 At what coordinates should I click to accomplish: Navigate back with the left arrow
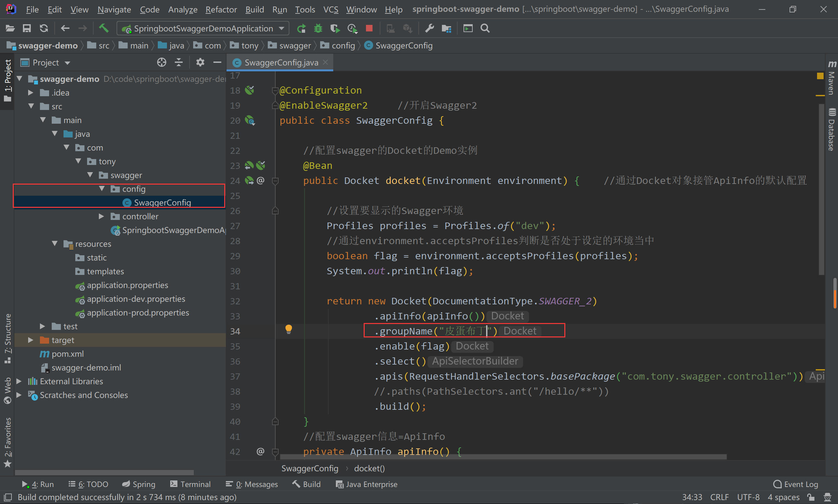pyautogui.click(x=65, y=28)
